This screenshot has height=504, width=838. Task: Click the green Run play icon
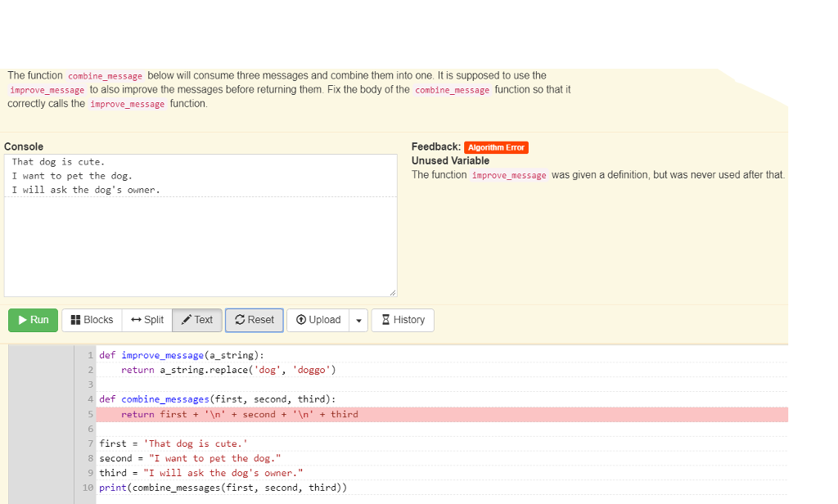[x=22, y=320]
